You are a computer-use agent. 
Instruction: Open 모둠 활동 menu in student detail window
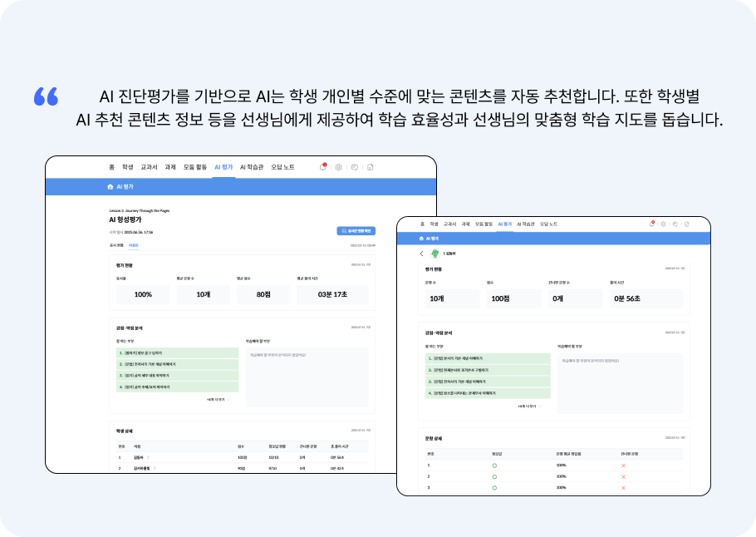484,224
